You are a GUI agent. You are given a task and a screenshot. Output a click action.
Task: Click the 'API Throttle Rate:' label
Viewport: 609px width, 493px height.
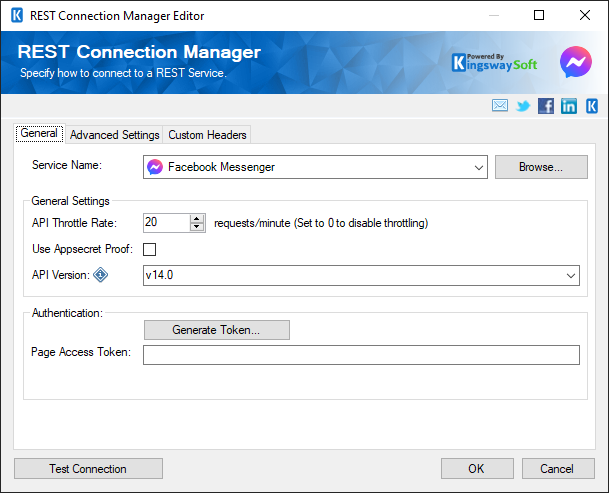[74, 223]
